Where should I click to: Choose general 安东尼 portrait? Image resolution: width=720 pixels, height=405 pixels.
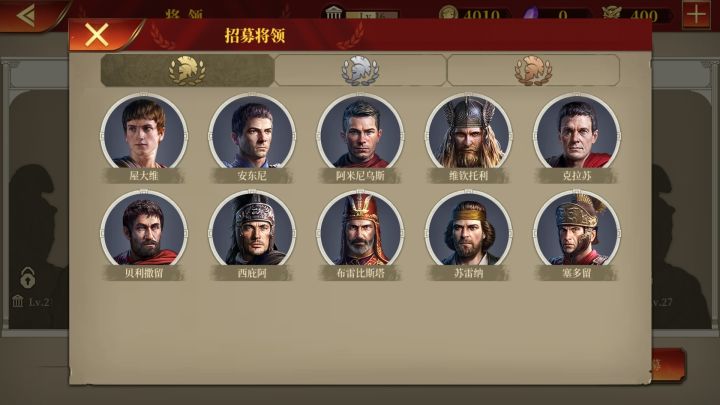(x=252, y=132)
